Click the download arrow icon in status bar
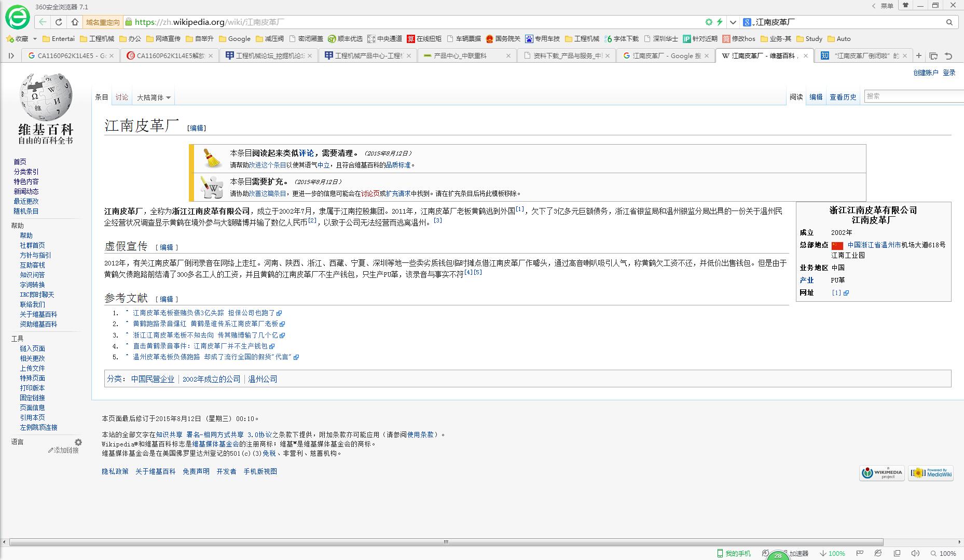The height and width of the screenshot is (560, 964). pyautogui.click(x=823, y=553)
